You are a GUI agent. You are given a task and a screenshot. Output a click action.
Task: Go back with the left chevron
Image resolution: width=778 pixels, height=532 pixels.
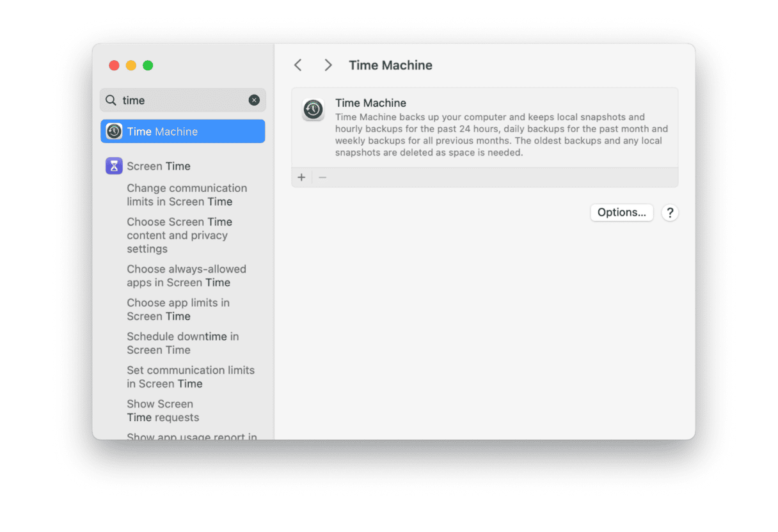[x=298, y=65]
